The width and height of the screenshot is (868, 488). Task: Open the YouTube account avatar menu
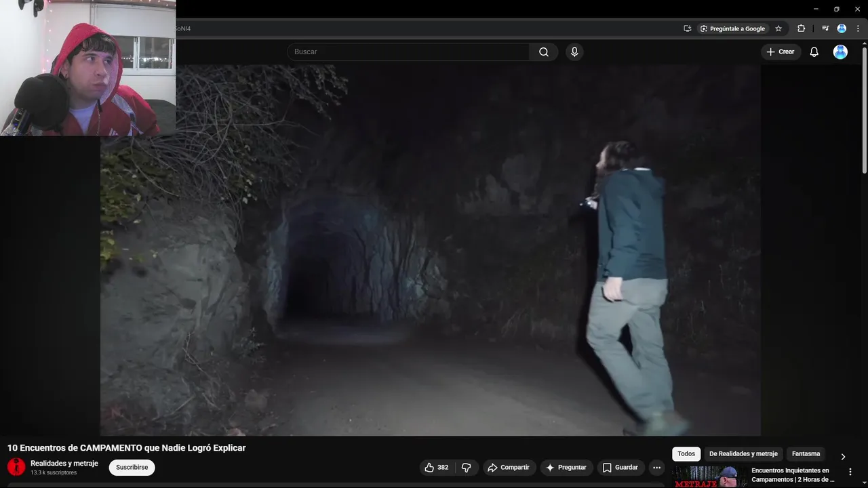840,52
